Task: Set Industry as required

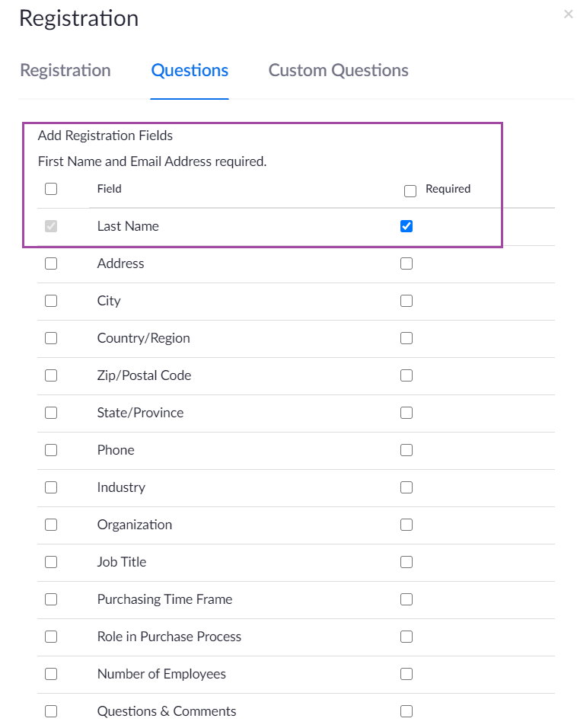Action: click(x=406, y=487)
